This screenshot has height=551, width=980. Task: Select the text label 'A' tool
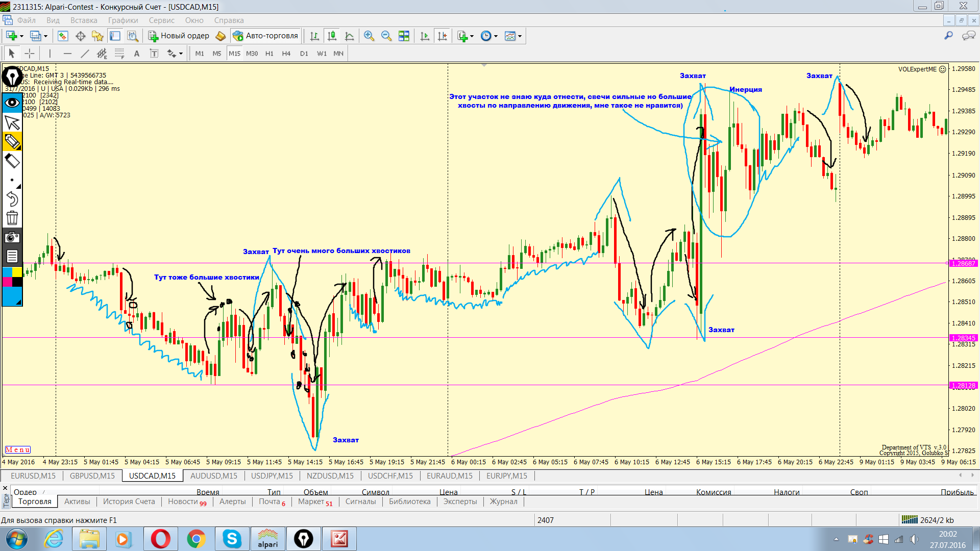coord(136,54)
